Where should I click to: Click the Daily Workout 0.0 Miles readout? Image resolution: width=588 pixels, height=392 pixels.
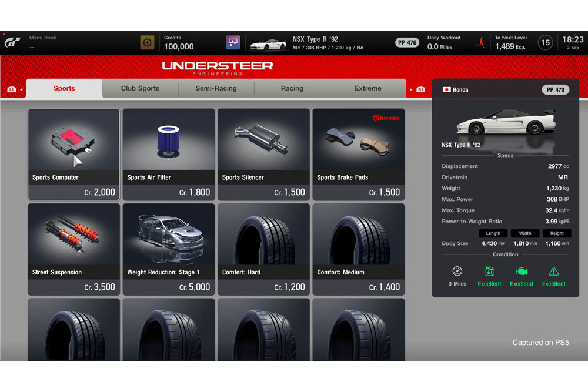(x=444, y=43)
